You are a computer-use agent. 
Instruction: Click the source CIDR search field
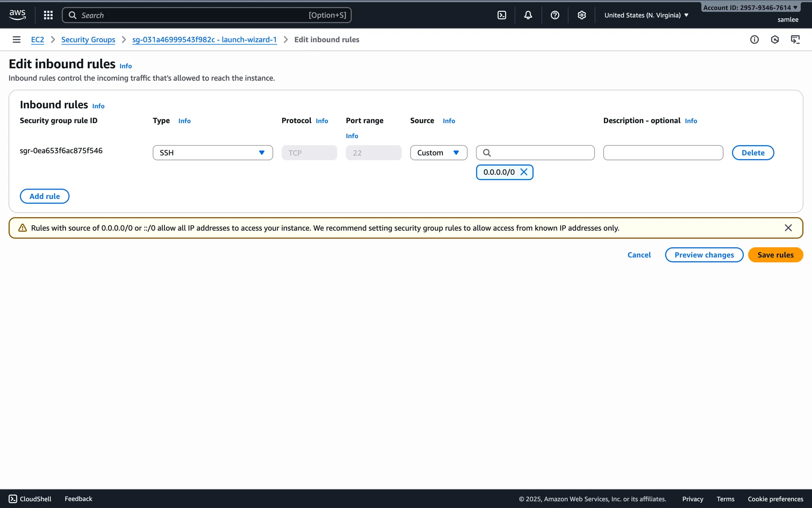point(541,153)
